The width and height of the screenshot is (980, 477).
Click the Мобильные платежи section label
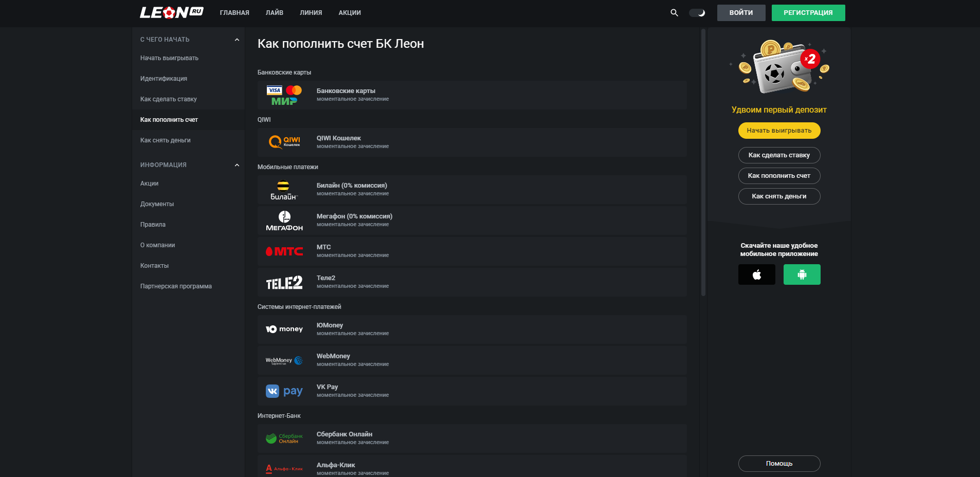[288, 167]
